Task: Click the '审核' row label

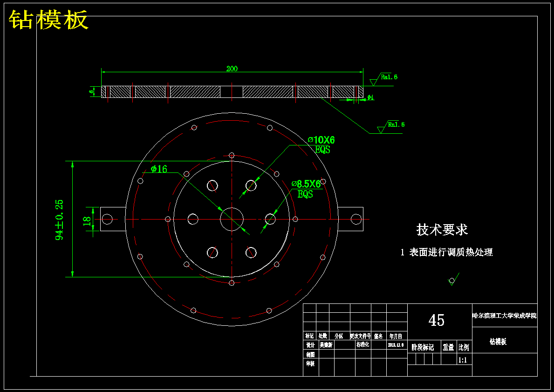Action: 310,364
